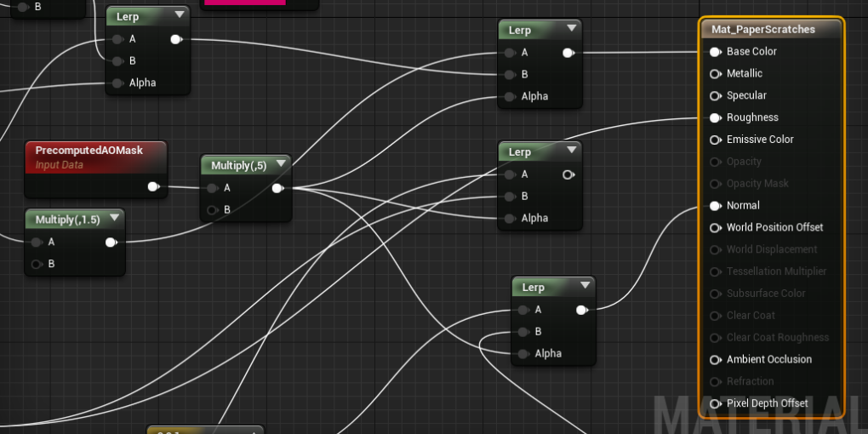Select title of Lerp connected to Normal

click(533, 288)
